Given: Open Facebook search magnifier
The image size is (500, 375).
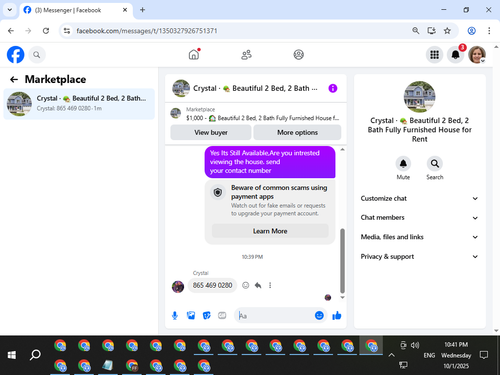Looking at the screenshot, I should pyautogui.click(x=37, y=55).
